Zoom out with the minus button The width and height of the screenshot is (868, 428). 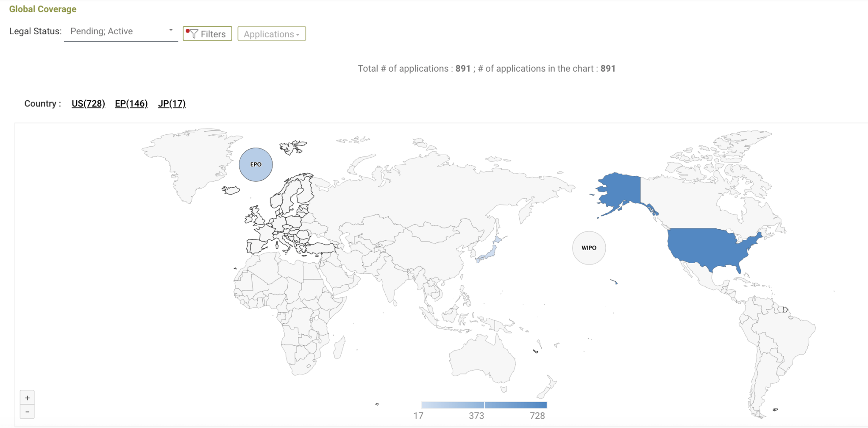(27, 412)
